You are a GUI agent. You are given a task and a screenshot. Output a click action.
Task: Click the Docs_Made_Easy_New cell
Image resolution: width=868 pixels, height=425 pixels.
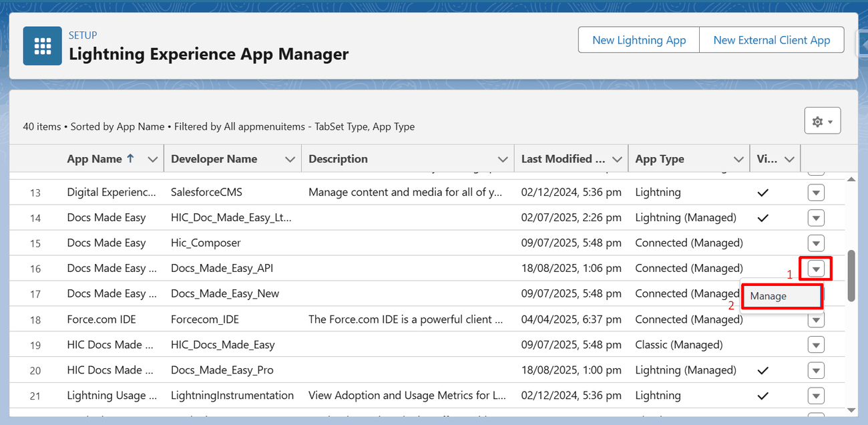click(x=225, y=294)
